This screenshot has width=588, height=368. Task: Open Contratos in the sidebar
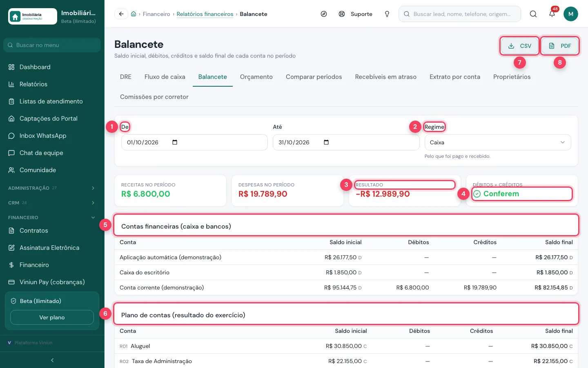[52, 231]
